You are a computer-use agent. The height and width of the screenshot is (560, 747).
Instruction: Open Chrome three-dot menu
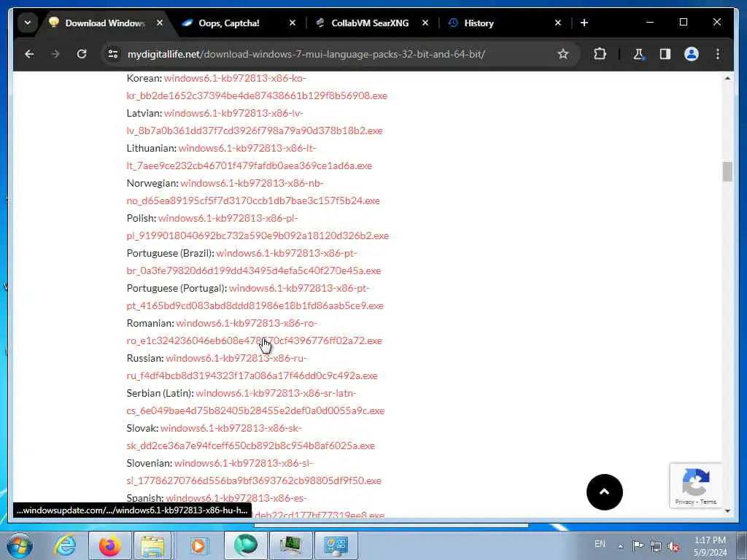point(718,54)
